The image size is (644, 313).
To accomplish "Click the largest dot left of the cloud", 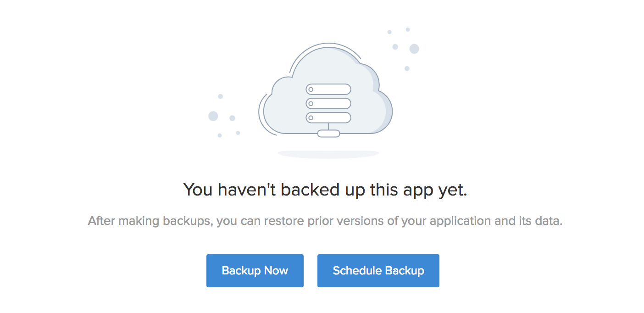I will (x=213, y=116).
